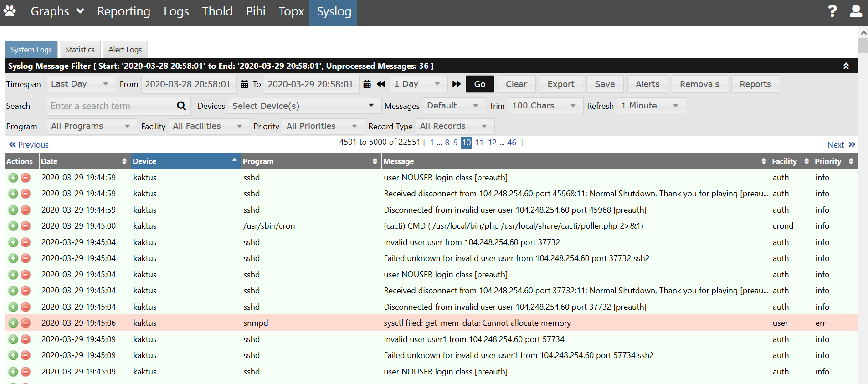Click green add icon on snmpd row
868x384 pixels.
tap(13, 323)
